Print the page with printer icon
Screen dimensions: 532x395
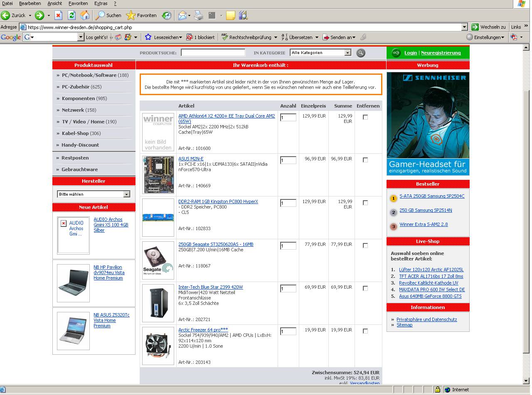point(199,15)
